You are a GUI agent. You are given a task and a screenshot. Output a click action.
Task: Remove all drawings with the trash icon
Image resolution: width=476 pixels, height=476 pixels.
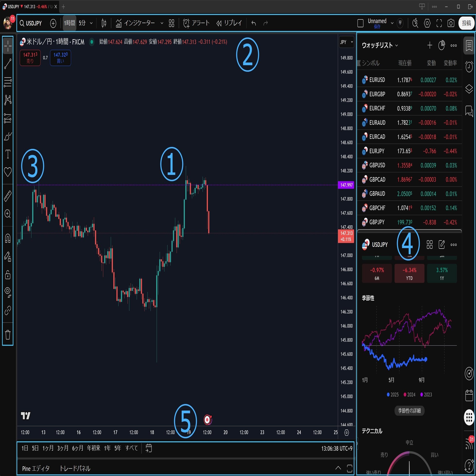point(8,334)
